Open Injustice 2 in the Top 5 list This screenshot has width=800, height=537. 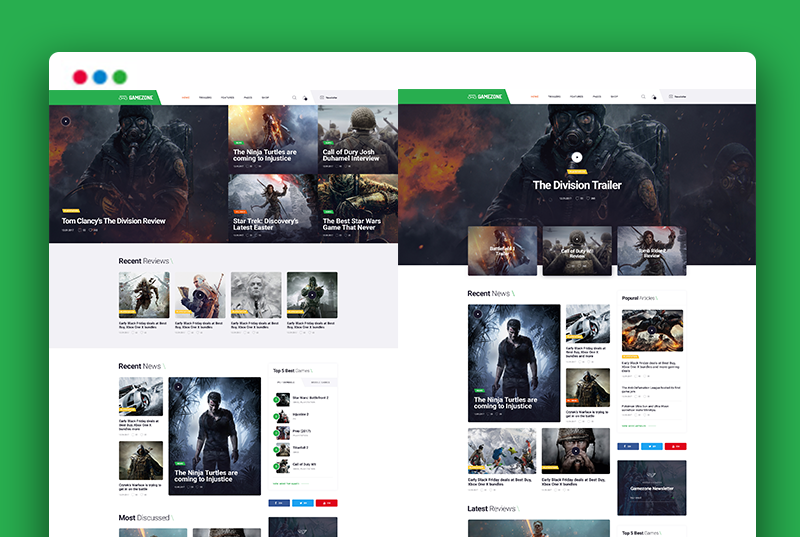(301, 415)
